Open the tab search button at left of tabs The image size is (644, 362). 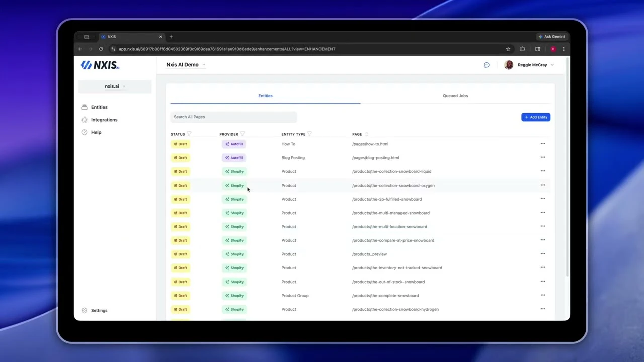[x=87, y=37]
